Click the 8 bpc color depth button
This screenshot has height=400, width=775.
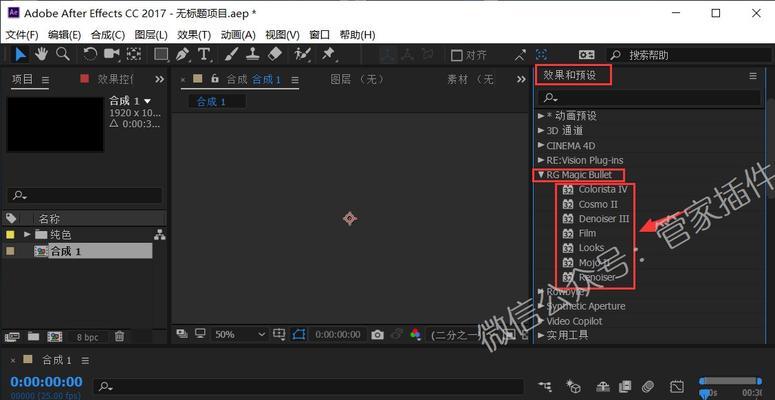(x=87, y=337)
